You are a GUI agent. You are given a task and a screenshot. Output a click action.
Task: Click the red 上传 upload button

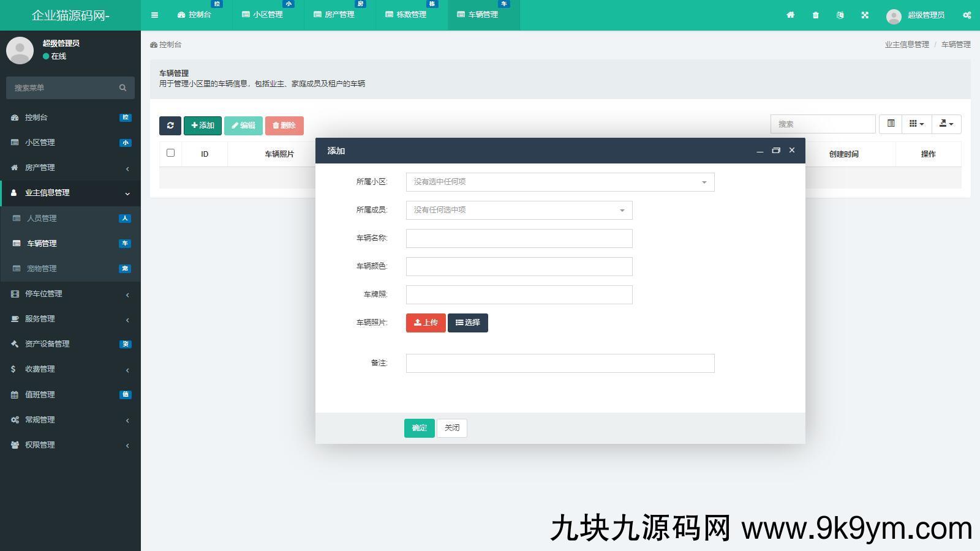426,323
